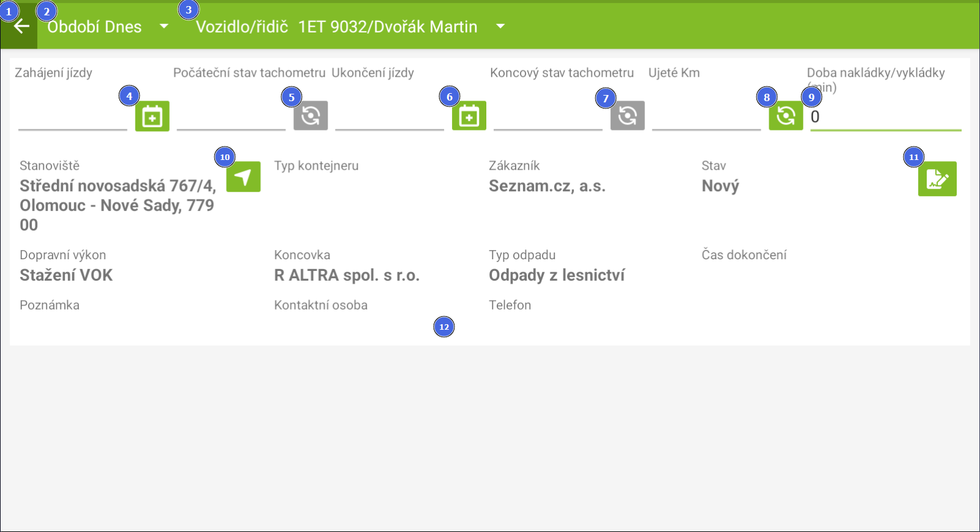Focus the Počáteční stav tachometru field

(x=231, y=118)
